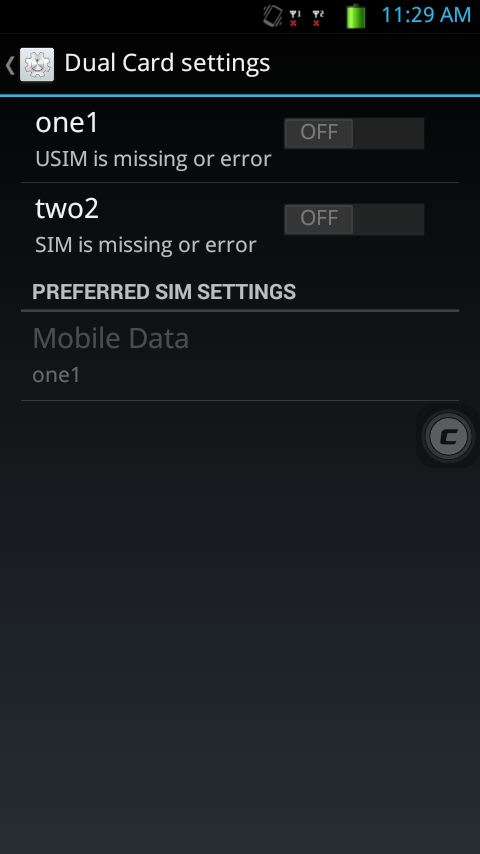Tap the green battery icon

coord(356,16)
